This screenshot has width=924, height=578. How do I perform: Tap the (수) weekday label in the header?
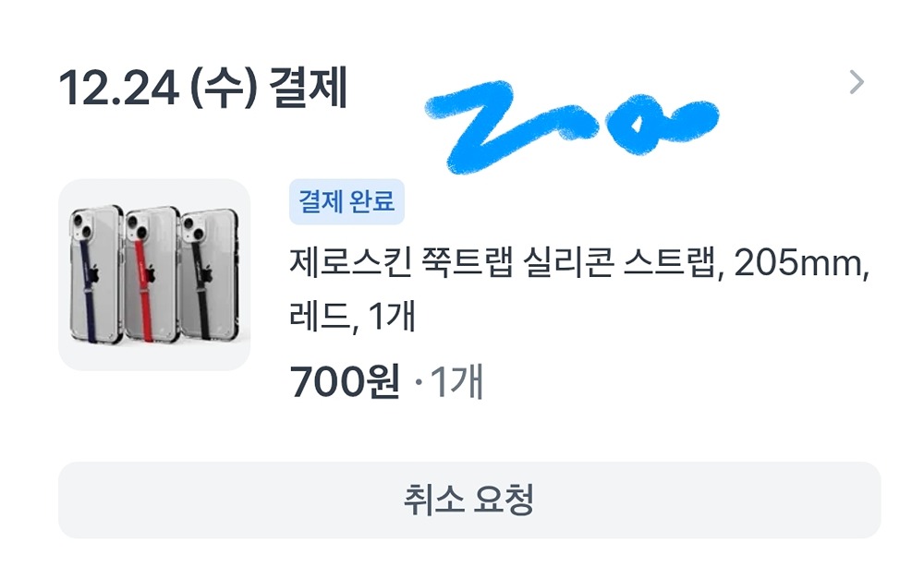[224, 89]
